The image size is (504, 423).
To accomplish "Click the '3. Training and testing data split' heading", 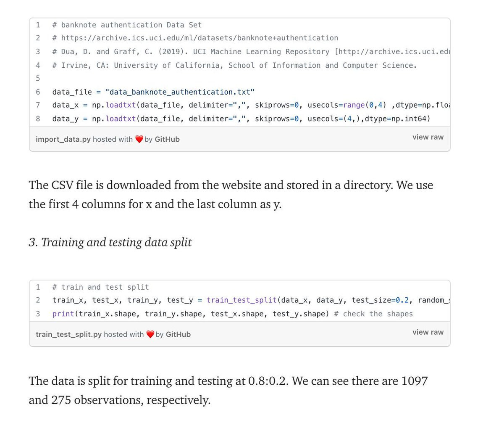I will pyautogui.click(x=110, y=243).
